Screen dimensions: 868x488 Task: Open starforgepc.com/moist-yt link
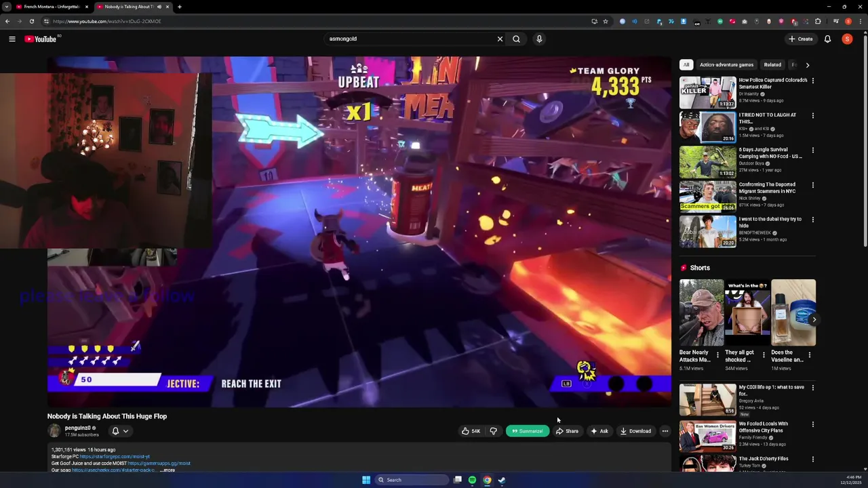115,457
